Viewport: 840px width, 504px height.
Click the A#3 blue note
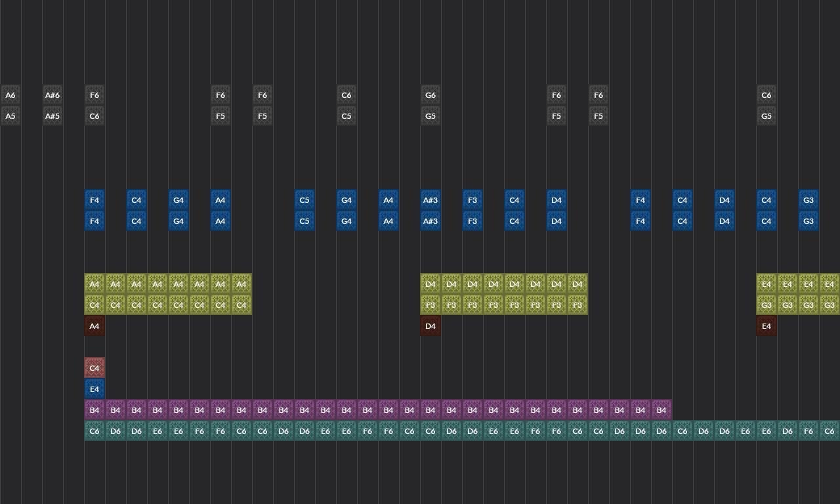(x=430, y=200)
